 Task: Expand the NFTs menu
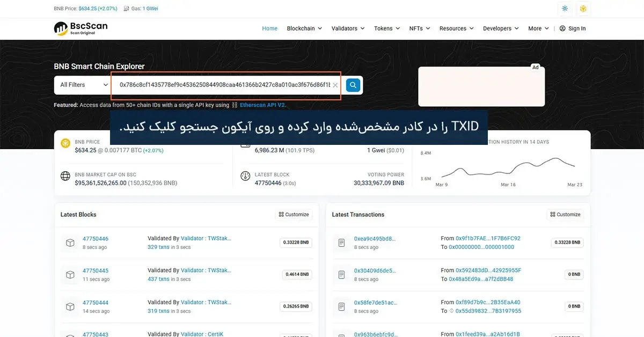(420, 28)
